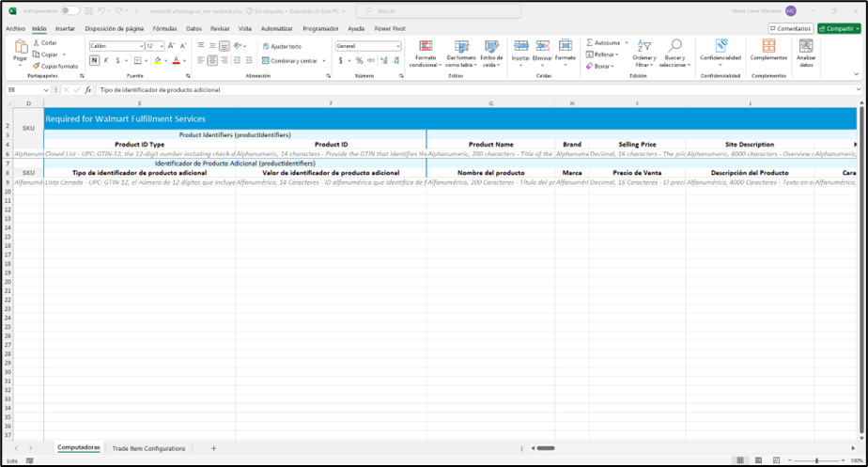Switch to the Power Pivot tab
This screenshot has width=868, height=467.
click(x=390, y=28)
